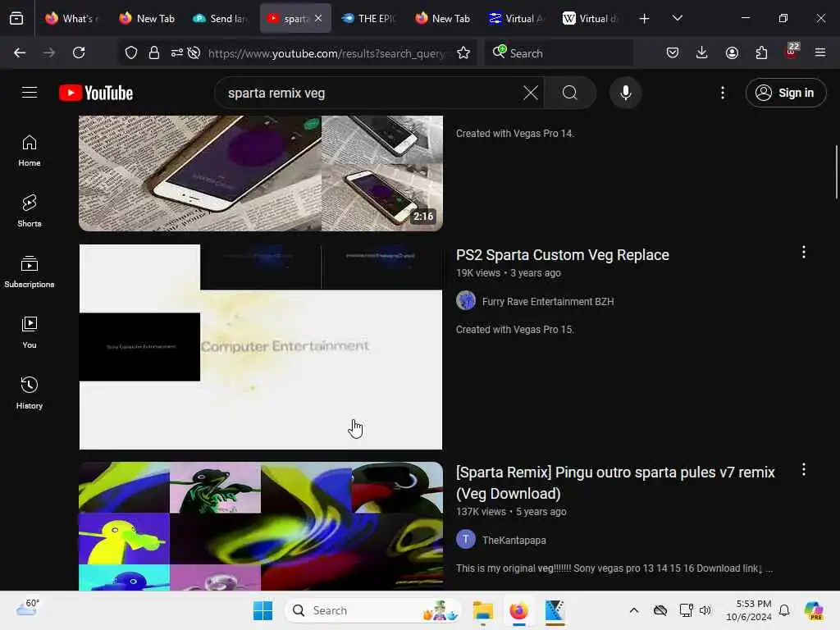Open PS2 Sparta Custom Veg Replace video title
This screenshot has width=840, height=630.
(563, 255)
